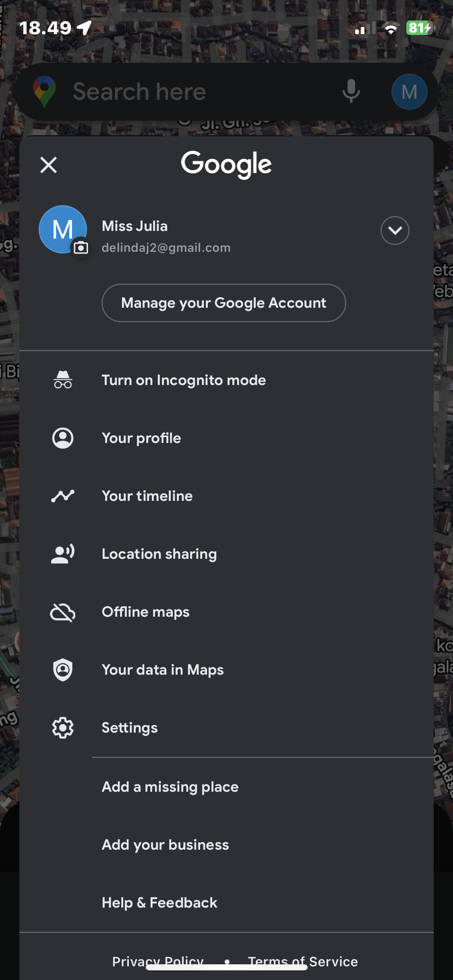Tap the Location sharing person icon
Viewport: 453px width, 980px height.
tap(63, 554)
